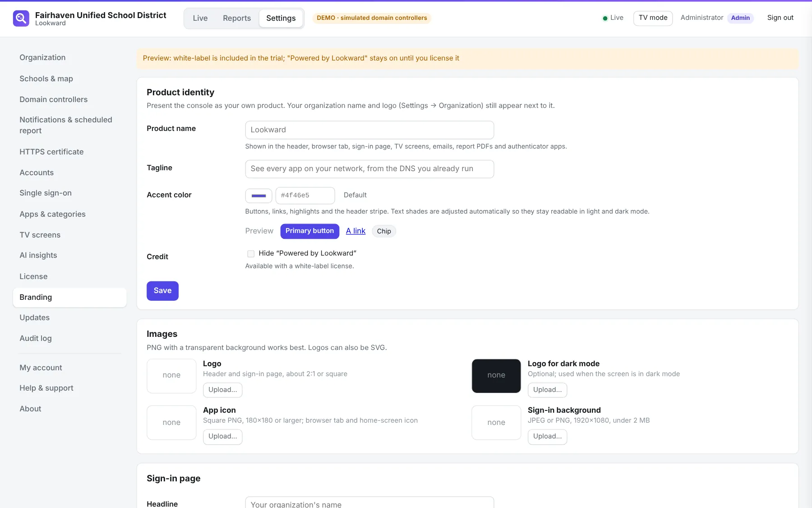Click "Available with a white-label license." text
812x508 pixels.
coord(300,266)
